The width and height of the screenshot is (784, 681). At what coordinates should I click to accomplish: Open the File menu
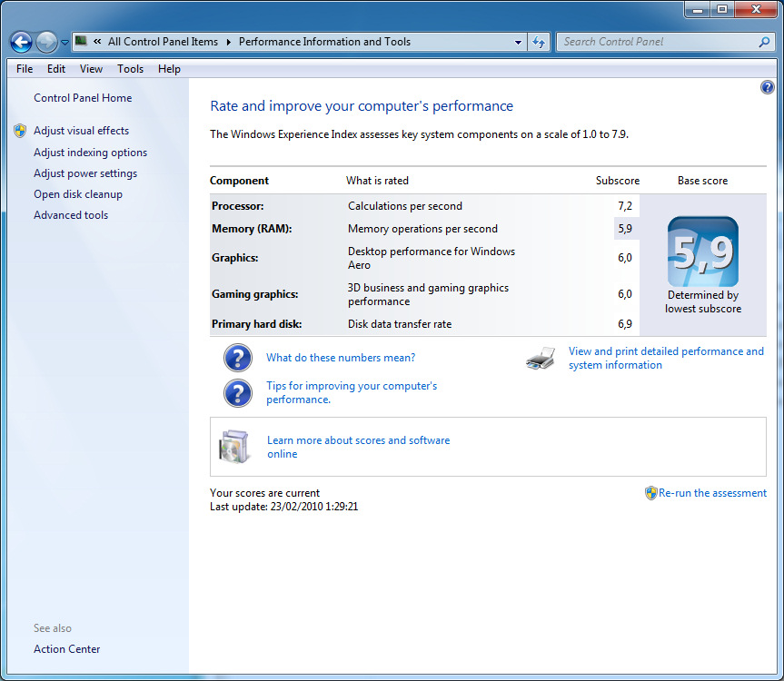(x=25, y=69)
